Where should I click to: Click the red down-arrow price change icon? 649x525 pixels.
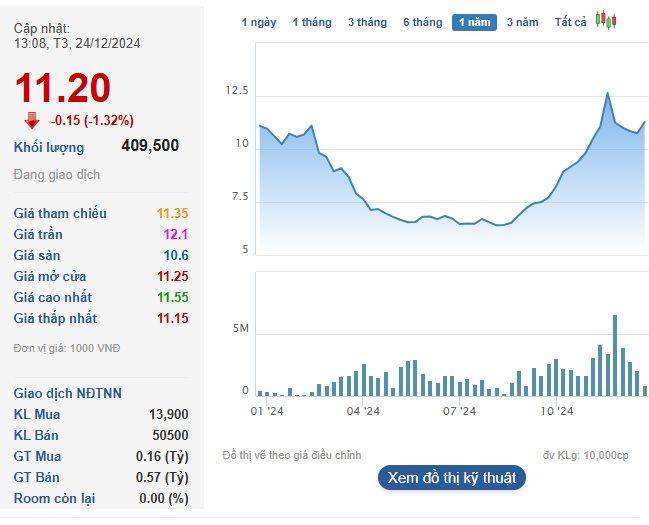pyautogui.click(x=32, y=120)
